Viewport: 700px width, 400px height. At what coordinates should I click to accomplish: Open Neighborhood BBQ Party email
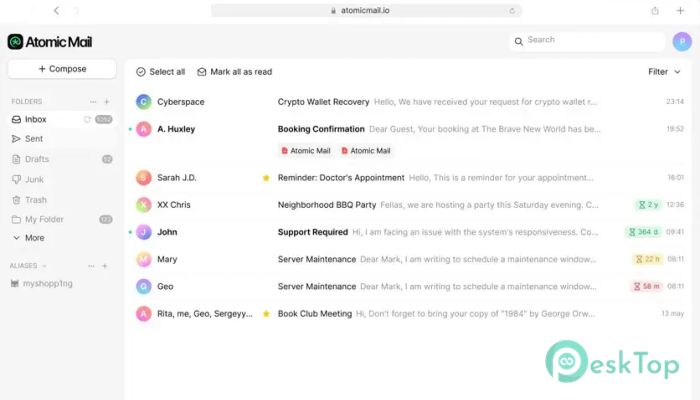tap(409, 205)
